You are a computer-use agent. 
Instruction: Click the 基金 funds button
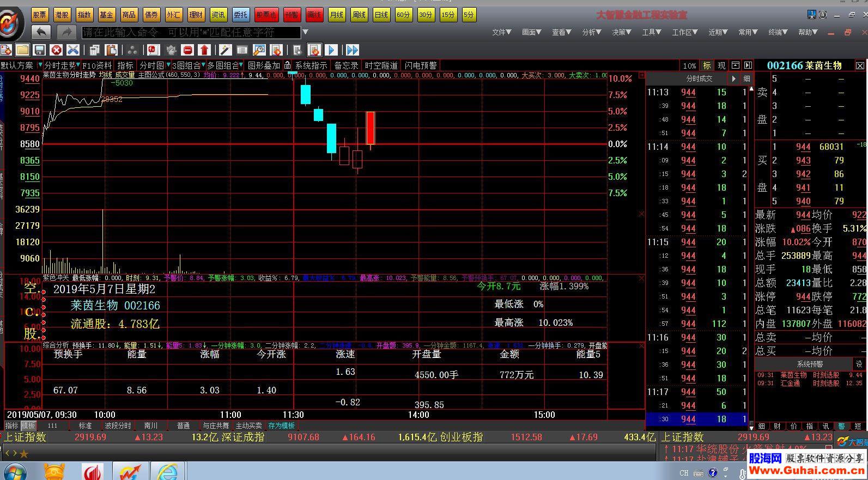point(107,15)
